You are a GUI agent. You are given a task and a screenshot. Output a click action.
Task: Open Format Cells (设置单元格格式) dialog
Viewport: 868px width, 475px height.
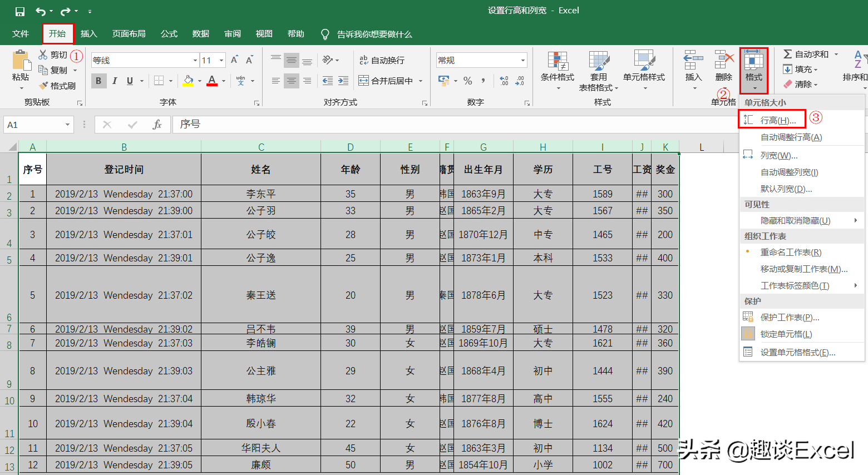pyautogui.click(x=802, y=353)
